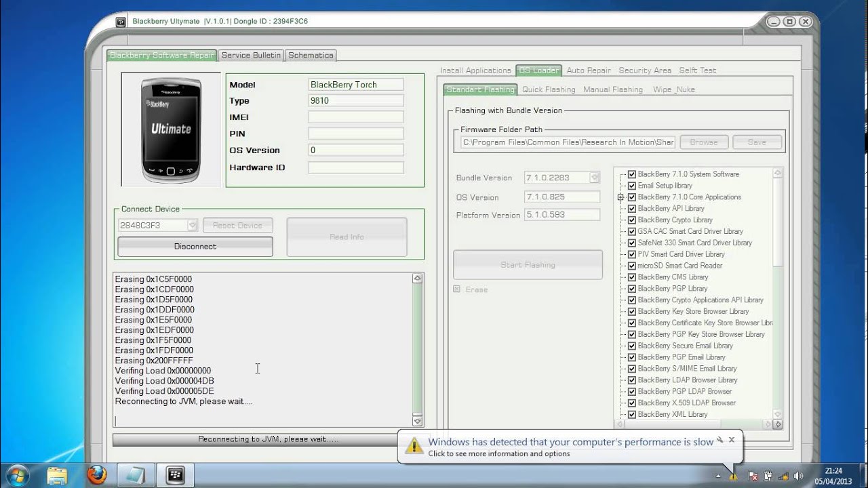Toggle GSA CAC Smart Card Driver Library checkbox

pos(632,231)
